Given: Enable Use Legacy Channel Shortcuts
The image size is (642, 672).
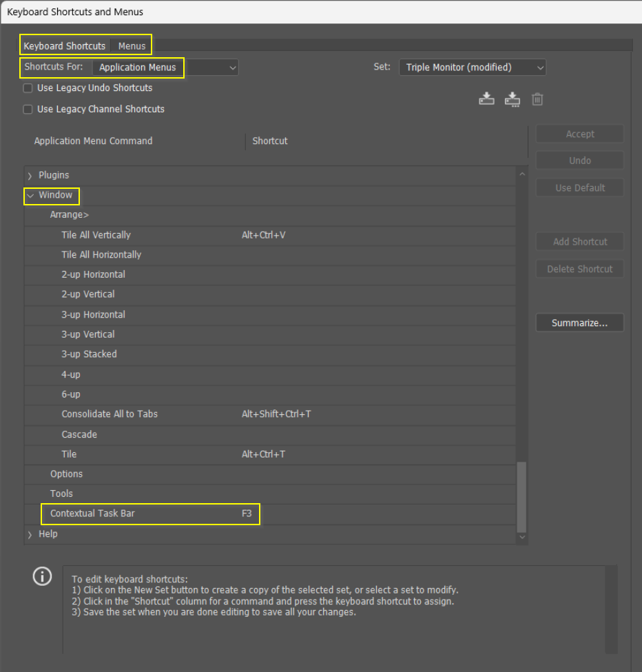Looking at the screenshot, I should [27, 109].
